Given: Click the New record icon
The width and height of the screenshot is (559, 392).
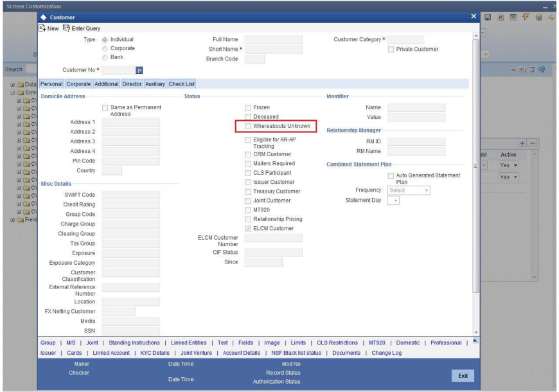Looking at the screenshot, I should (x=42, y=28).
